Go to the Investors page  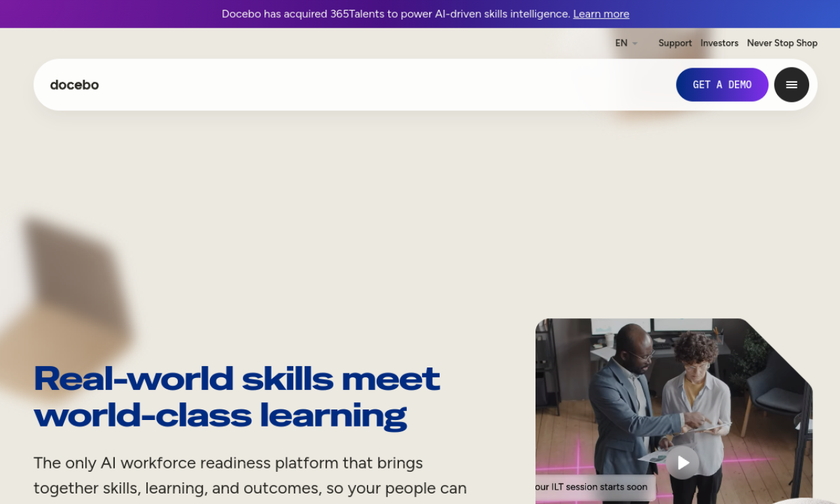719,43
